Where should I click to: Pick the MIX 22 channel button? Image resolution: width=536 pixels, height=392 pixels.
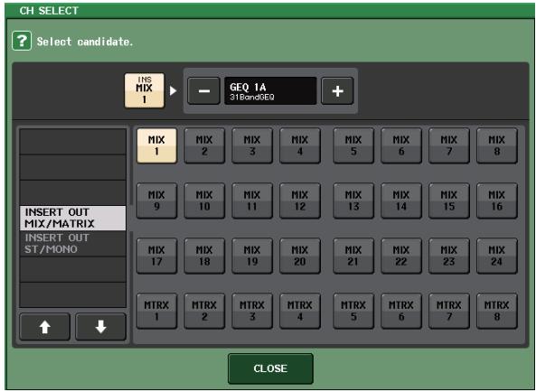[x=401, y=256]
